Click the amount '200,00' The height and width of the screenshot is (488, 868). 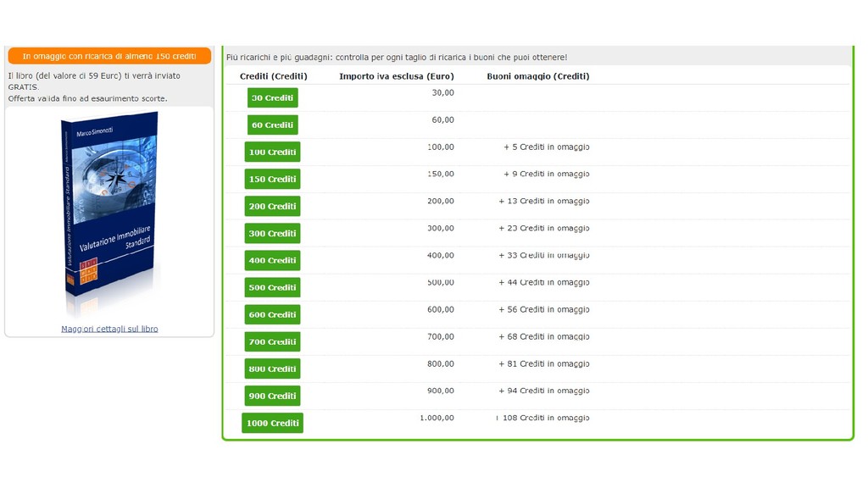coord(441,201)
